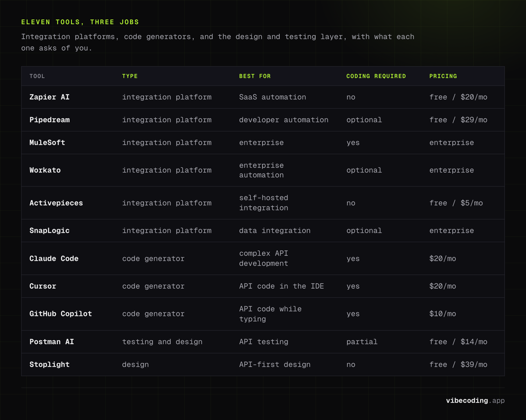This screenshot has width=526, height=420.
Task: Click 'code generator' type in Cursor row
Action: click(x=153, y=286)
